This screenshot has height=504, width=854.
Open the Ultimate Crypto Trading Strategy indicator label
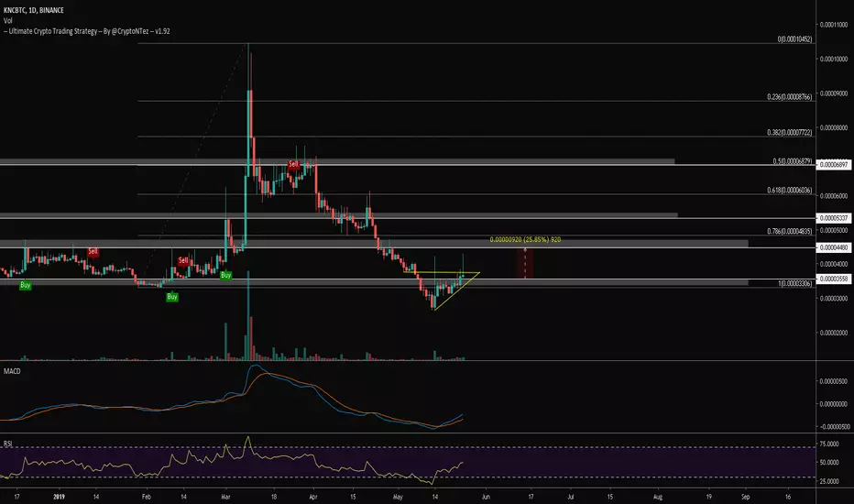point(87,31)
